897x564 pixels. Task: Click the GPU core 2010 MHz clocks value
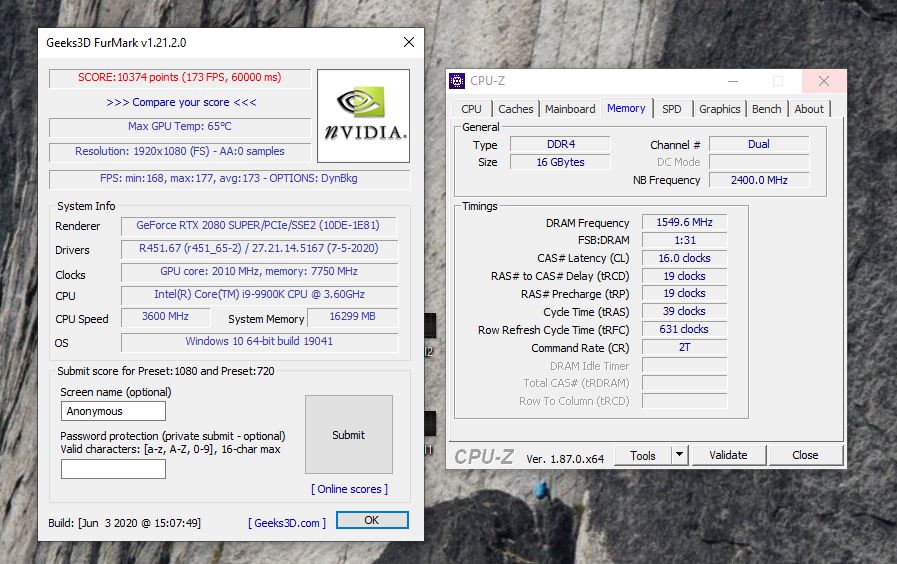point(259,272)
